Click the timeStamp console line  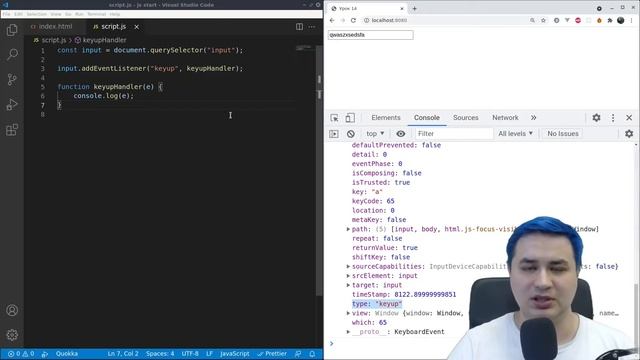click(404, 295)
